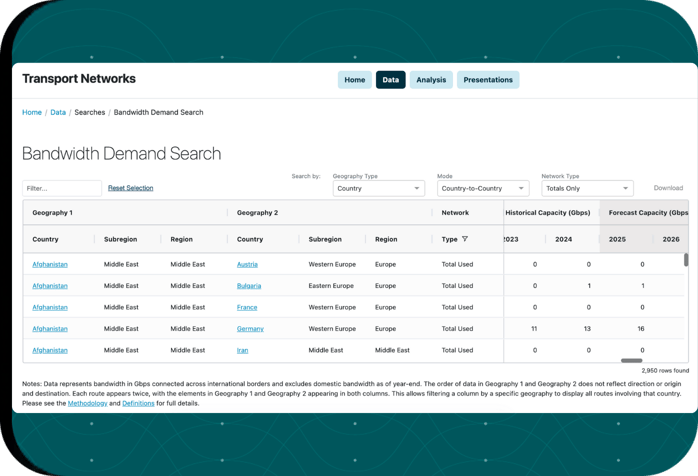
Task: Click the Bandwidth Demand Search breadcrumb text
Action: click(158, 112)
